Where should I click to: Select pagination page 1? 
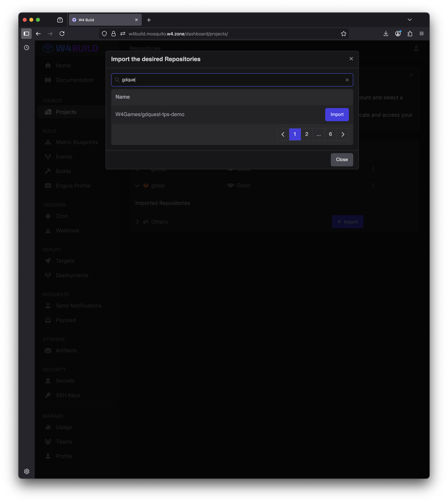coord(295,134)
